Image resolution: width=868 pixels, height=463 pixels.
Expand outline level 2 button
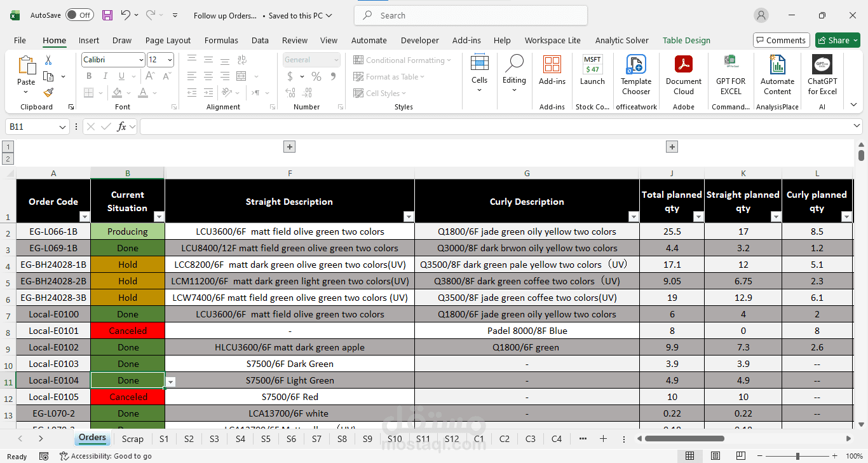8,159
